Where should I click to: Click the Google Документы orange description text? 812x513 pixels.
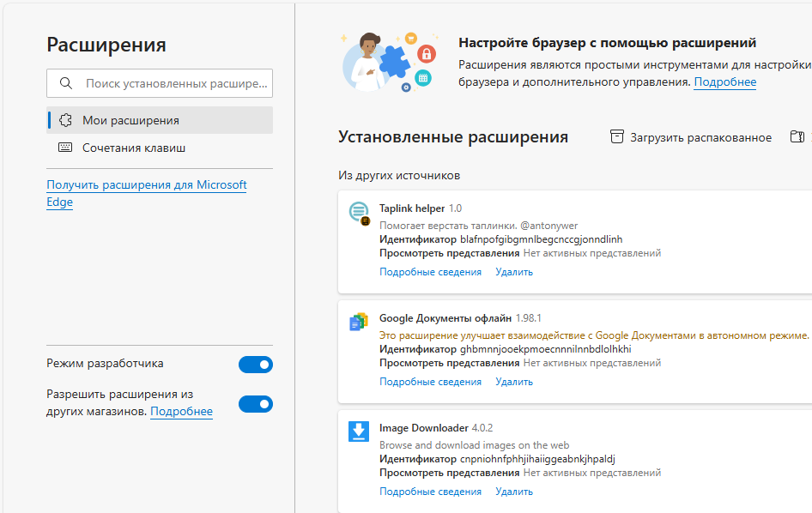(594, 335)
